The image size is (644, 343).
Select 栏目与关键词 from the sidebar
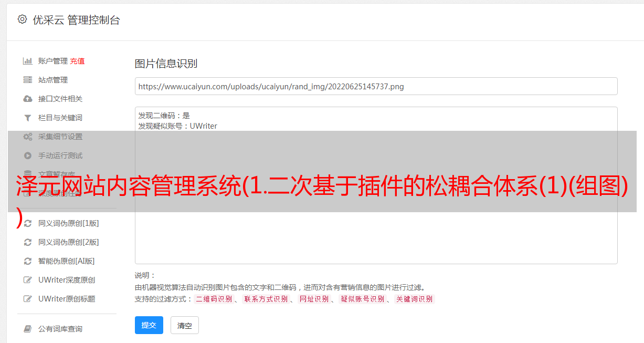(60, 118)
